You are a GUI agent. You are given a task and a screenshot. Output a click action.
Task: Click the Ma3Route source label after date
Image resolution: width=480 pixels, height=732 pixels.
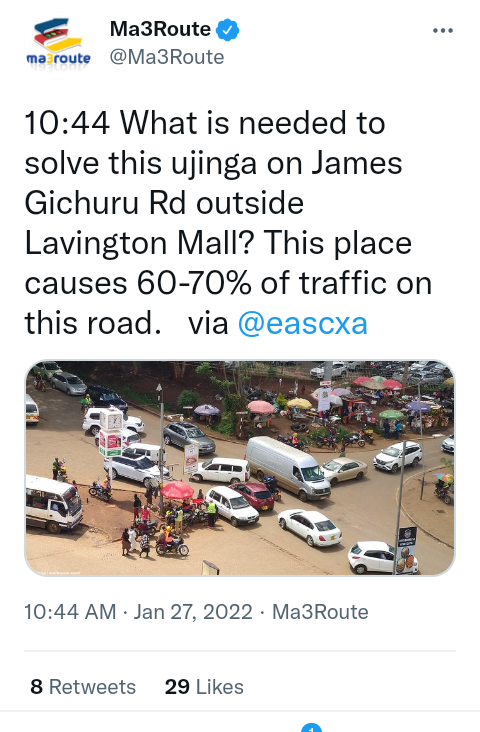[x=320, y=612]
